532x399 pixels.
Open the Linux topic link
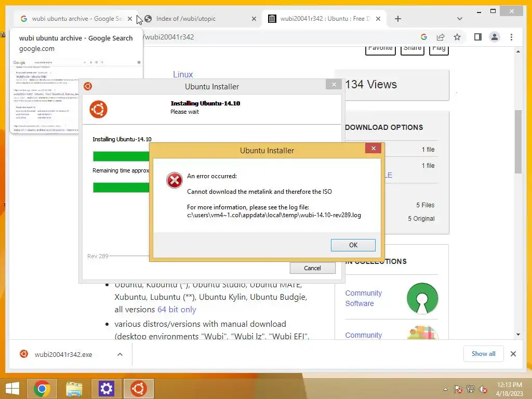pos(183,74)
